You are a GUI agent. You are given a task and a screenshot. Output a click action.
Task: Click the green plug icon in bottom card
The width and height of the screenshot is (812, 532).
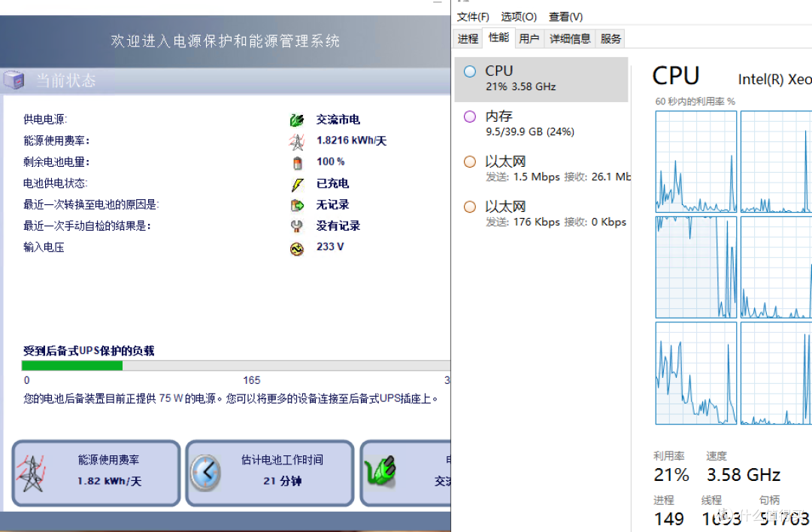click(x=380, y=470)
